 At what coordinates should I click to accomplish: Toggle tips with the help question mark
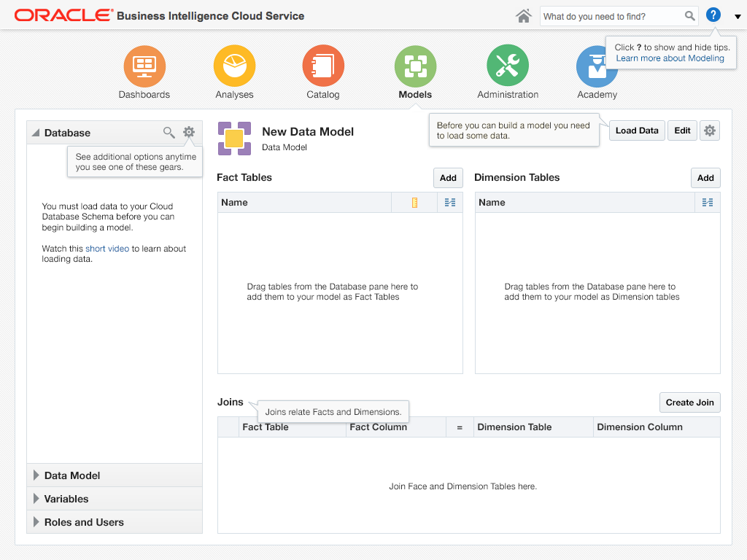coord(713,15)
